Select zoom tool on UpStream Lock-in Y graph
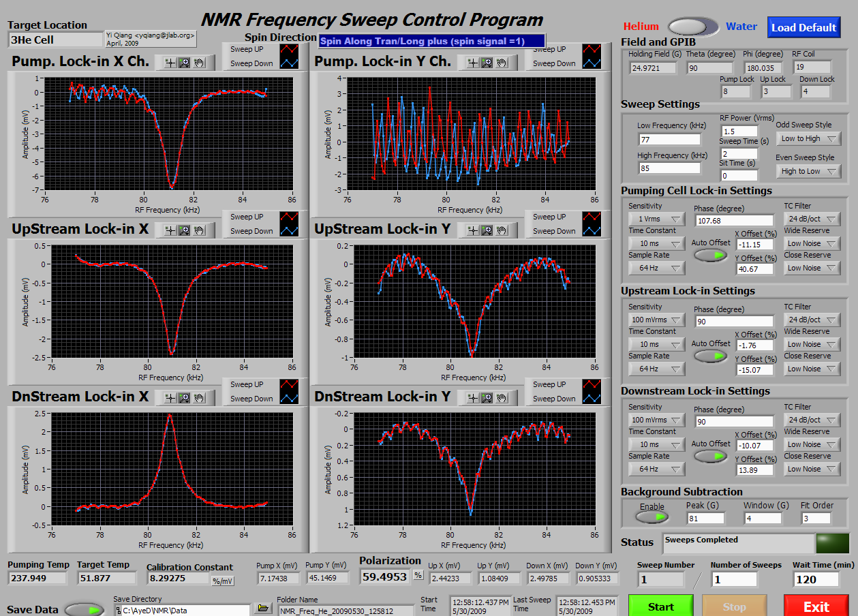 coord(487,230)
